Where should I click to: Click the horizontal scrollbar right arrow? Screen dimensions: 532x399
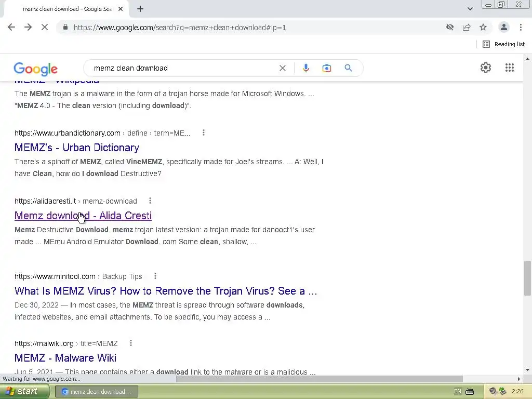click(x=519, y=379)
